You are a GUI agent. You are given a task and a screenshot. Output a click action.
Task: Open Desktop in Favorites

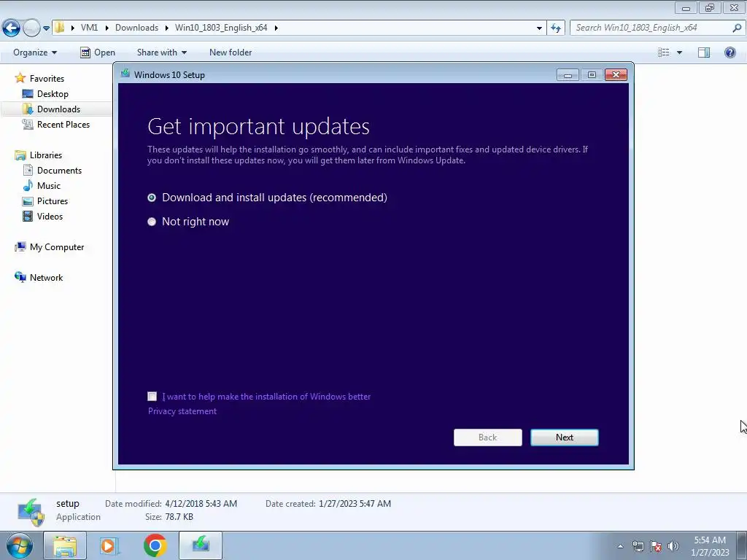click(x=53, y=94)
